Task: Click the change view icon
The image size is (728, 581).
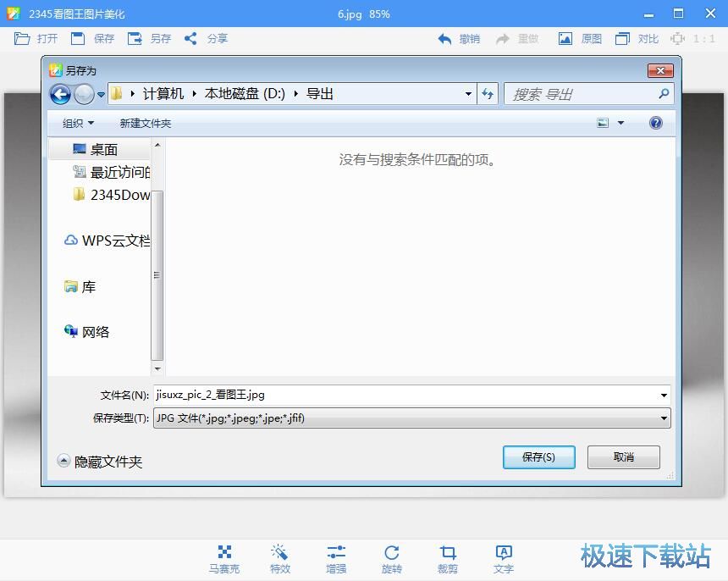Action: [x=603, y=123]
